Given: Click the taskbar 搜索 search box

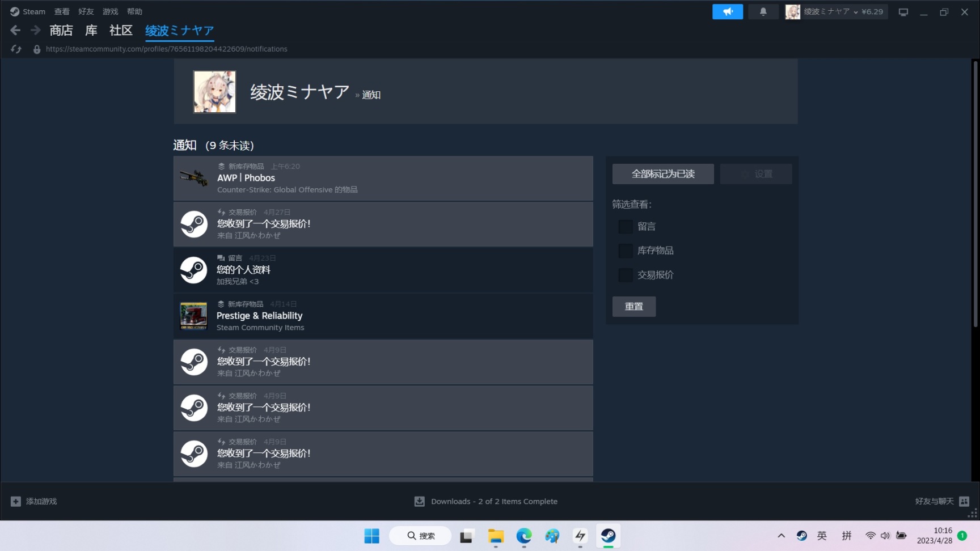Looking at the screenshot, I should pyautogui.click(x=420, y=536).
